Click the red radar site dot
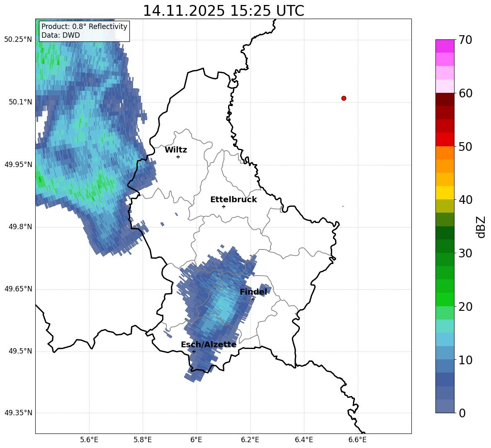This screenshot has height=448, width=491. [344, 98]
